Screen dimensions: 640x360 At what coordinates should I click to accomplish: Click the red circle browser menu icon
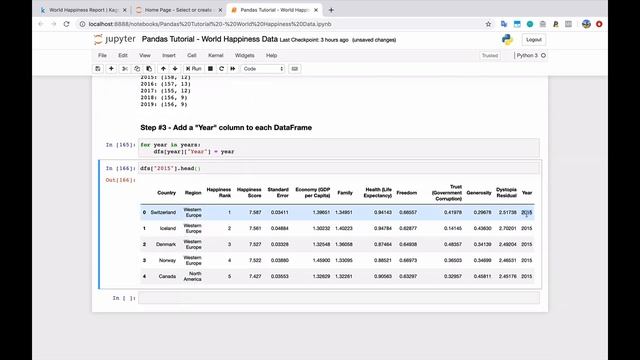click(x=599, y=24)
